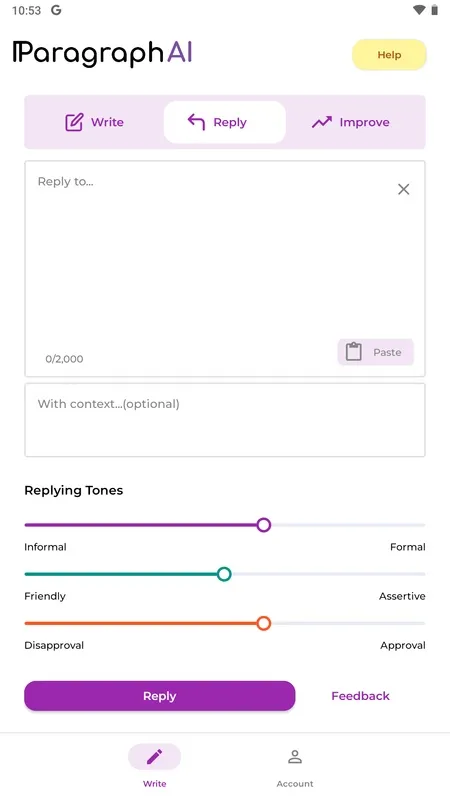Switch to the Improve tab
This screenshot has height=800, width=450.
[351, 122]
